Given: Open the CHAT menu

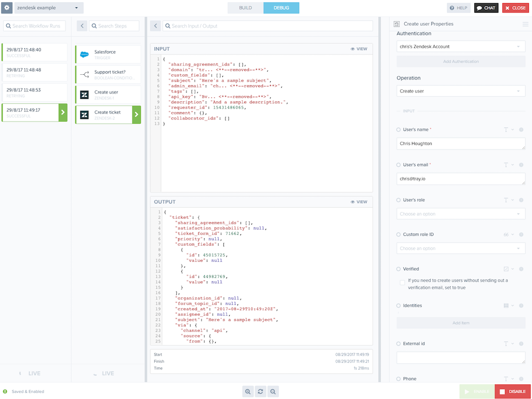Looking at the screenshot, I should coord(486,8).
